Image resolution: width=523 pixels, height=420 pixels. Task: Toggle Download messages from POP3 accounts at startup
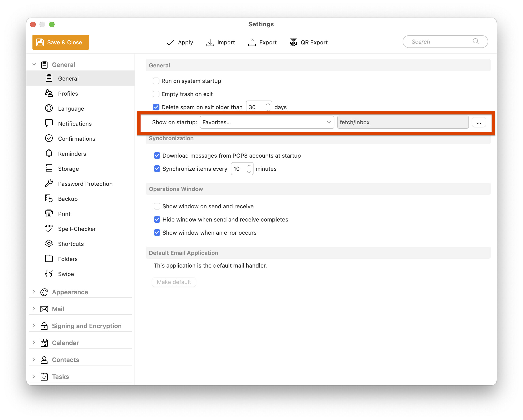(x=157, y=155)
